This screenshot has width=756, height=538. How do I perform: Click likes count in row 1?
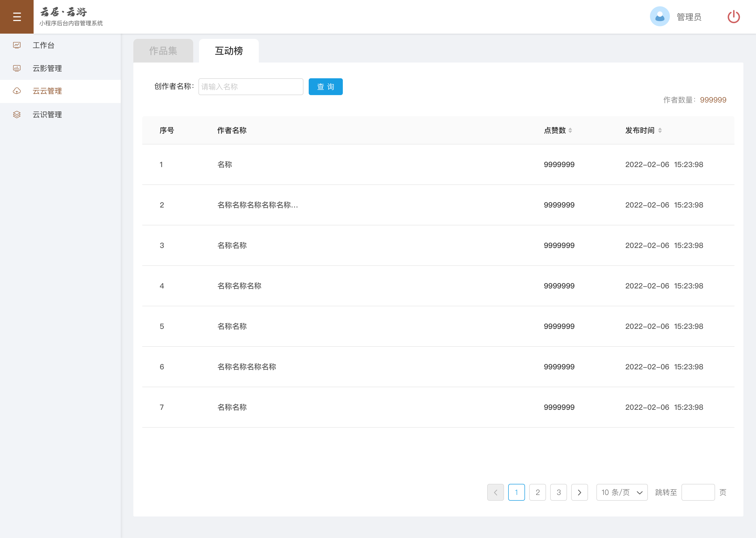(559, 165)
